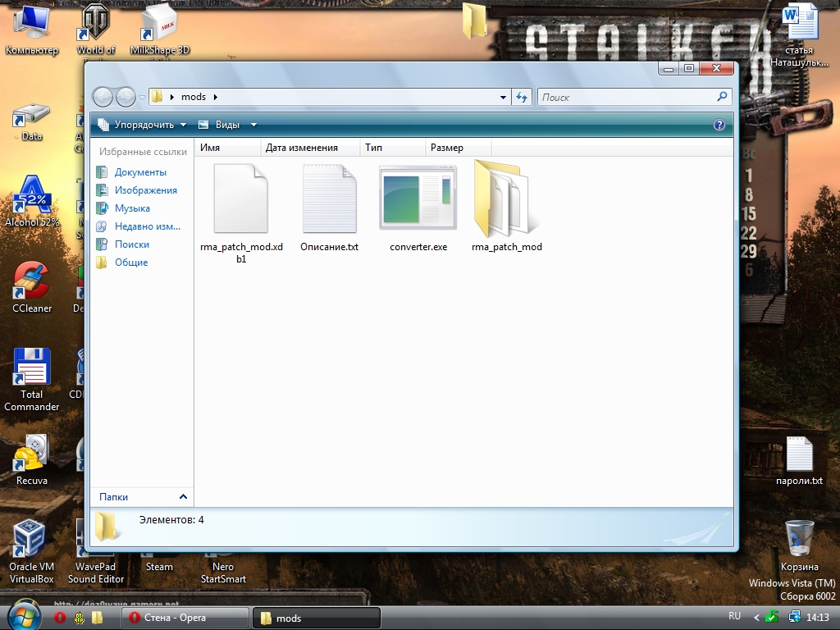This screenshot has width=840, height=630.
Task: Click the refresh button beside address bar
Action: tap(522, 97)
